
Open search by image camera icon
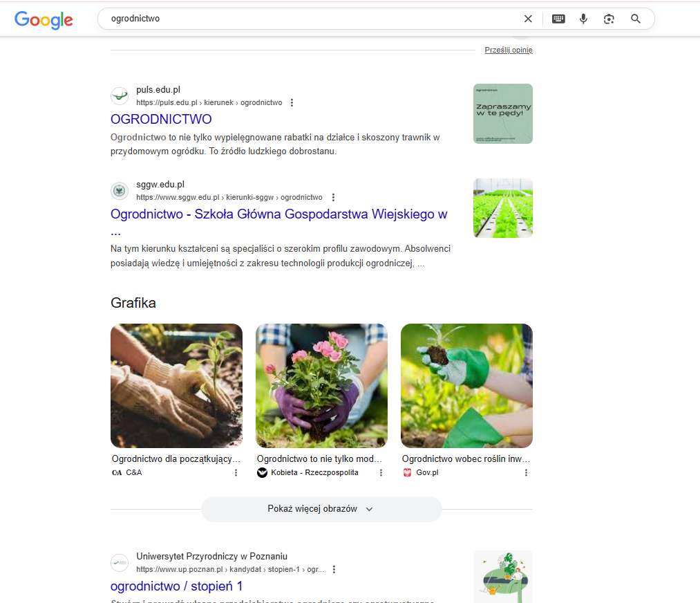609,19
